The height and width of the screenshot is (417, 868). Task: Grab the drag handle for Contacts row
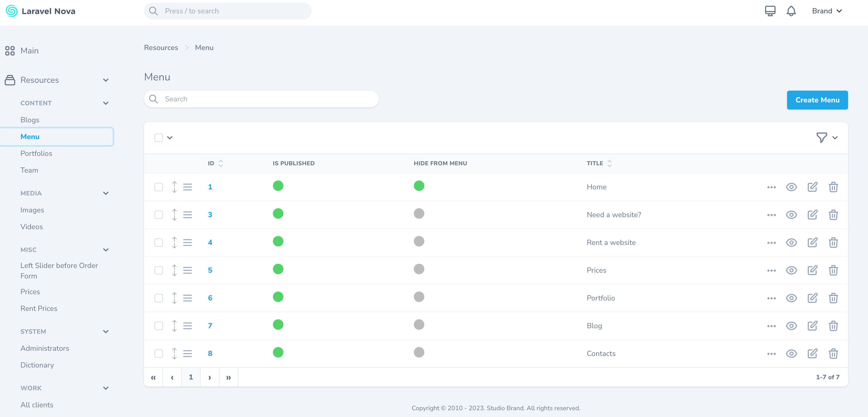coord(188,354)
